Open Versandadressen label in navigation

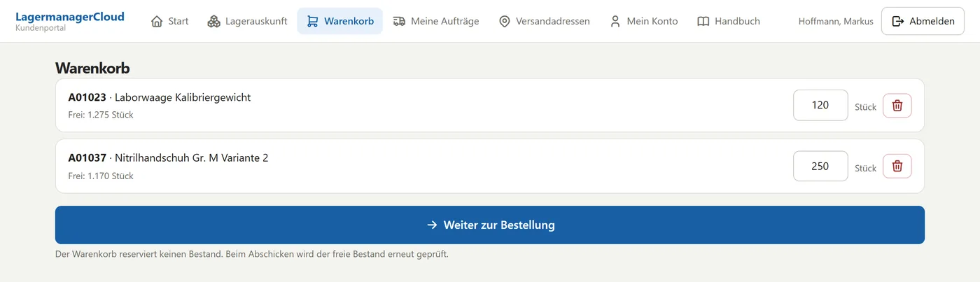point(553,21)
